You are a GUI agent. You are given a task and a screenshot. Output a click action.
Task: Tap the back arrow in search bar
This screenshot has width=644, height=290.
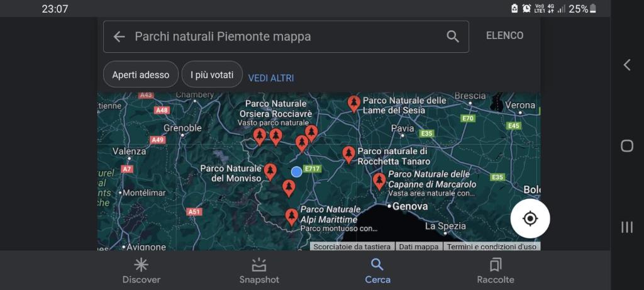119,36
